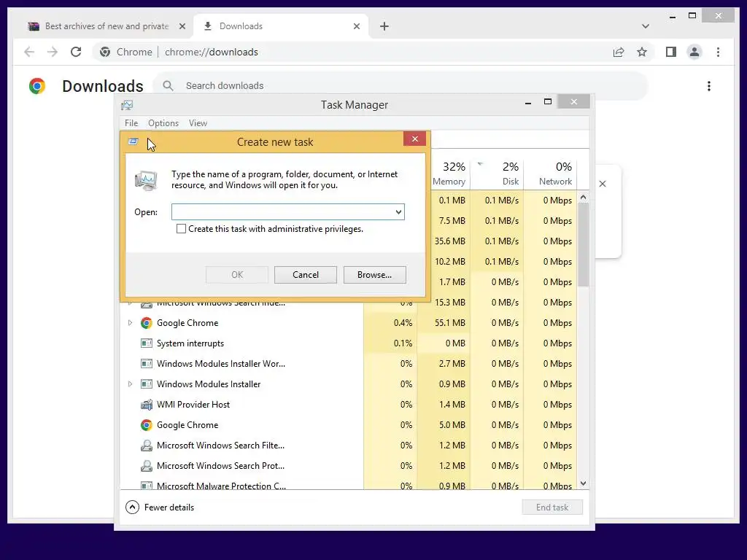Click the Windows Modules Installer Wor... icon
The image size is (747, 560).
pos(146,364)
